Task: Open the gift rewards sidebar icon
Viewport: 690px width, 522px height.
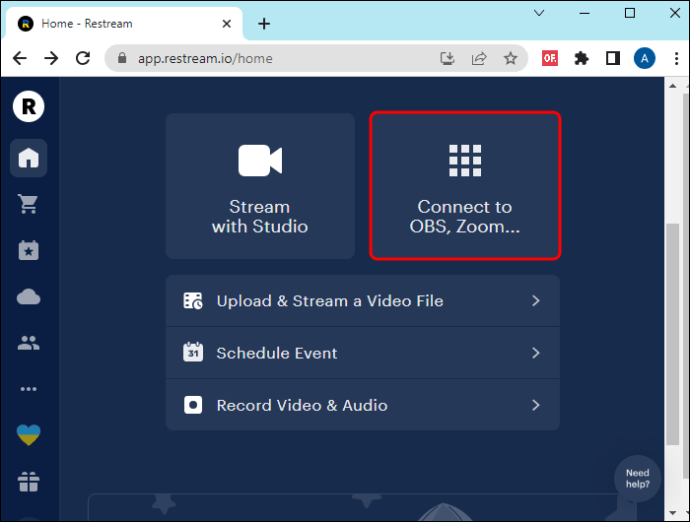Action: [x=29, y=482]
